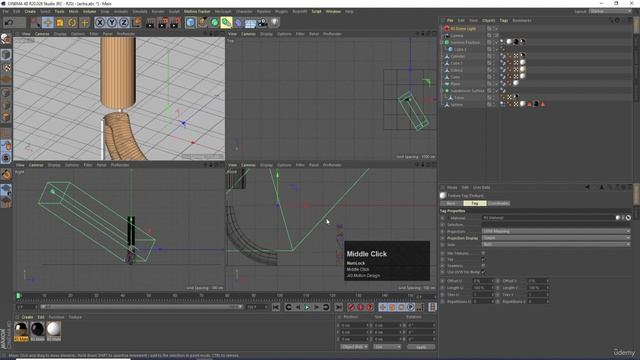
Task: Open the Projection Display dropdown
Action: [556, 238]
